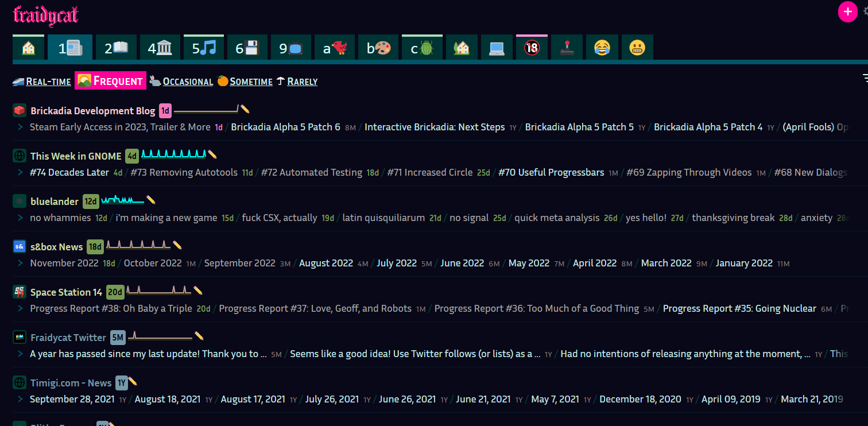Select the beetle tab labeled c
Image resolution: width=868 pixels, height=426 pixels.
point(422,48)
